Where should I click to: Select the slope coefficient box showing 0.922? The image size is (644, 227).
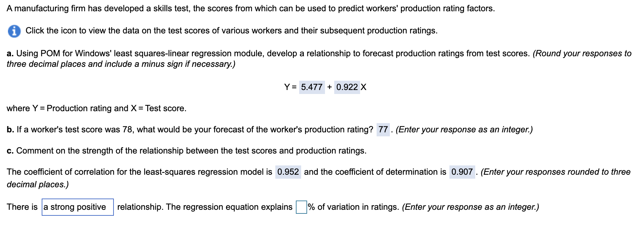(x=346, y=87)
